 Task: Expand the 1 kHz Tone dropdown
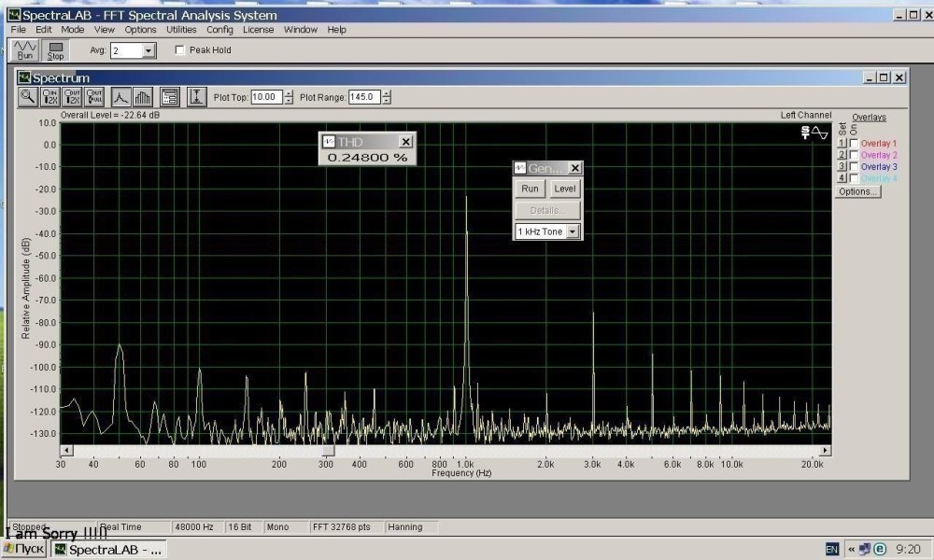coord(573,231)
